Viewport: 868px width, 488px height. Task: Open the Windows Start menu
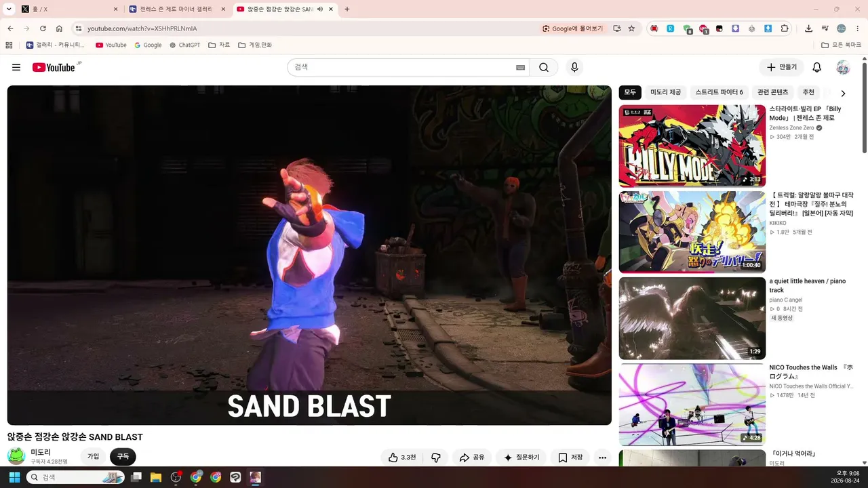coord(14,477)
